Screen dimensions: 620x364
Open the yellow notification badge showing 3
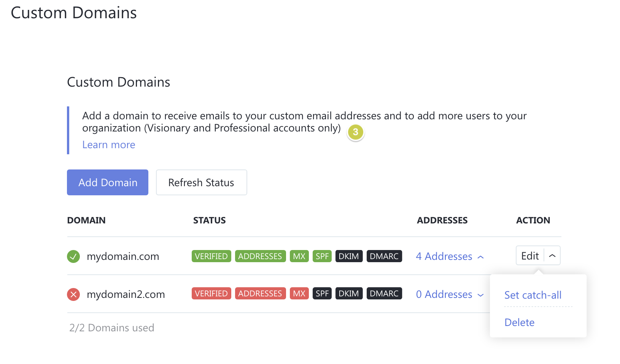[355, 132]
